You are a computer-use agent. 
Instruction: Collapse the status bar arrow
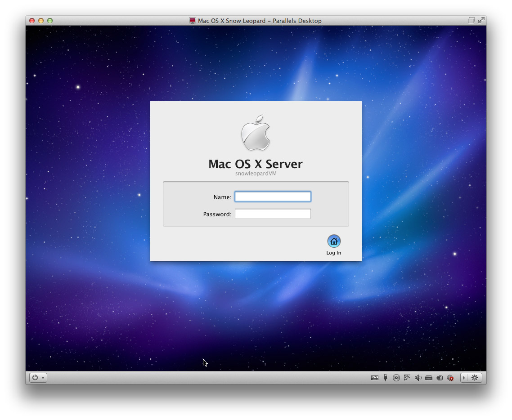464,378
